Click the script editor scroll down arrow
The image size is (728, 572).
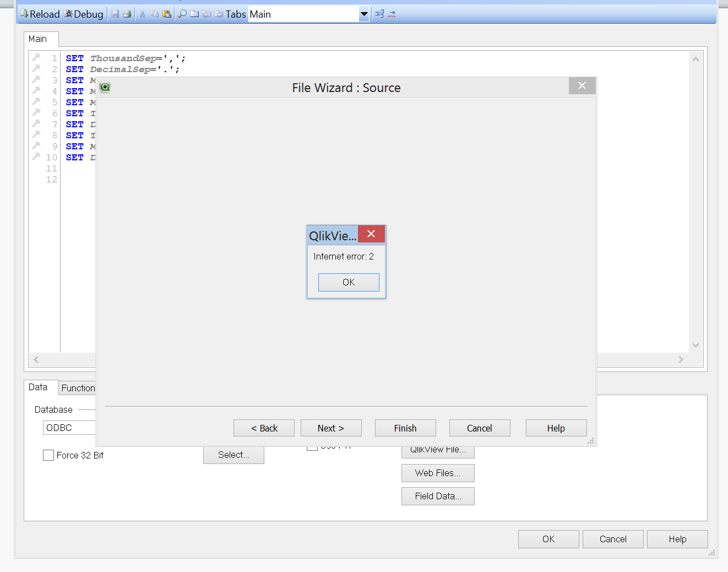click(x=696, y=345)
